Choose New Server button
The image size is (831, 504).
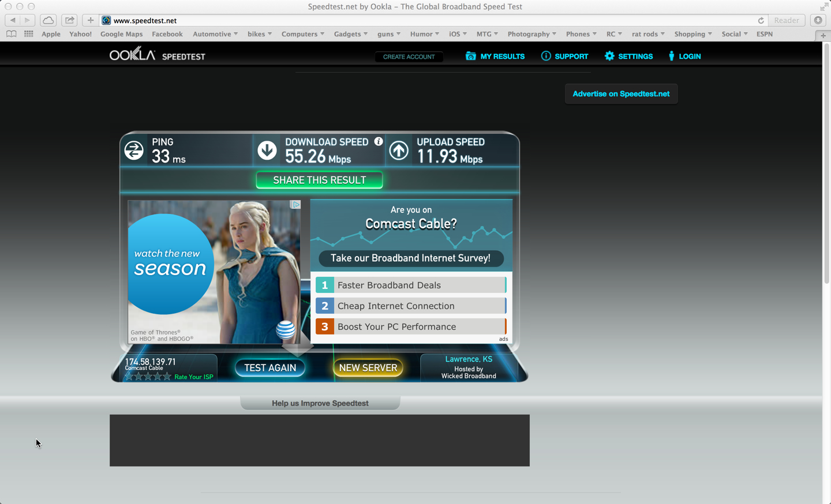[368, 368]
